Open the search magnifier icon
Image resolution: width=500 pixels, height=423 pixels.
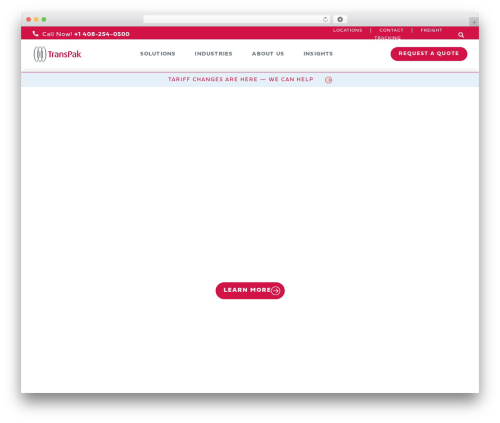point(461,35)
